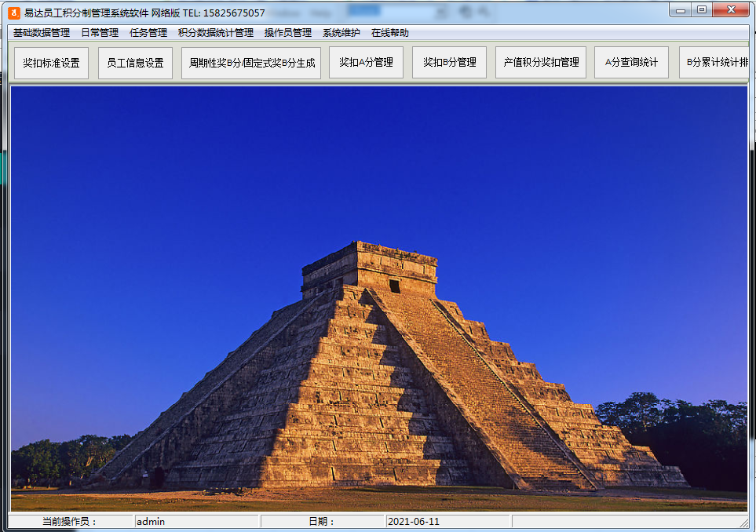Open the 操作员管理 menu

pos(288,33)
